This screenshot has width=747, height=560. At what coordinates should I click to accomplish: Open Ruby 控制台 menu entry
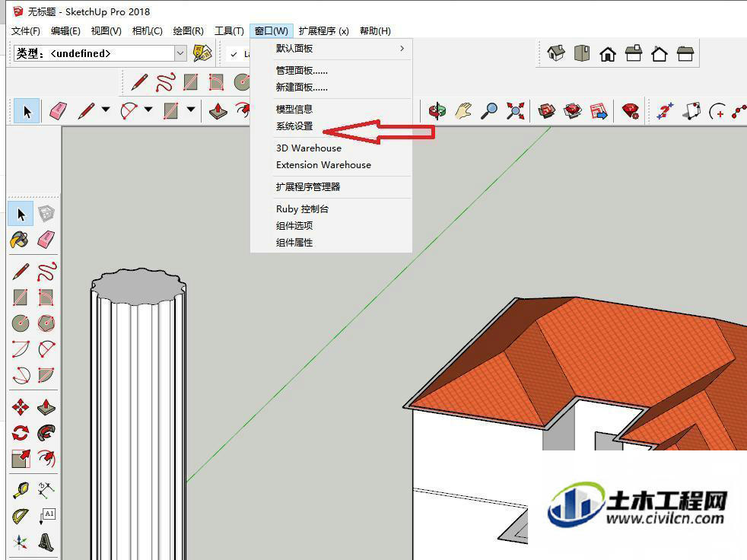(331, 208)
